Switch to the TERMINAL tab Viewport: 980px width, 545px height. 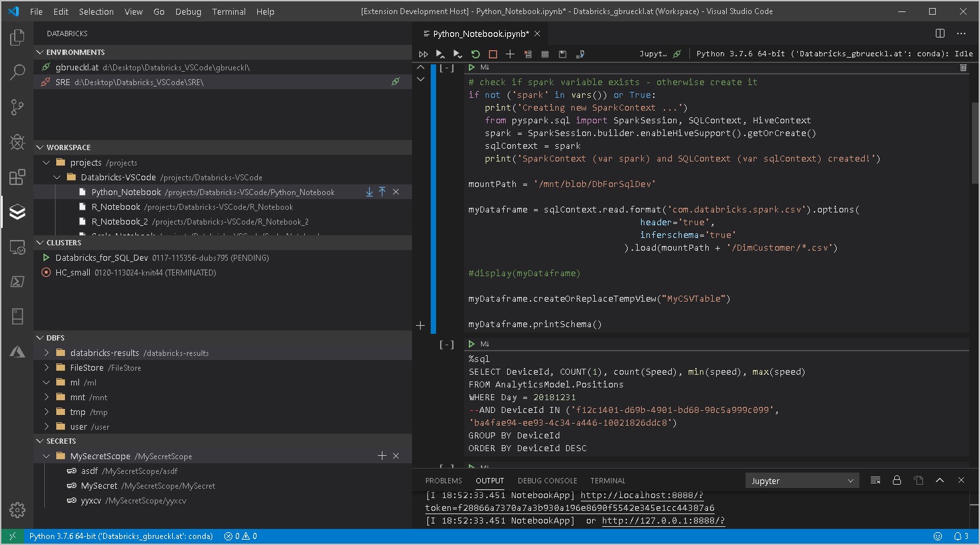click(607, 480)
